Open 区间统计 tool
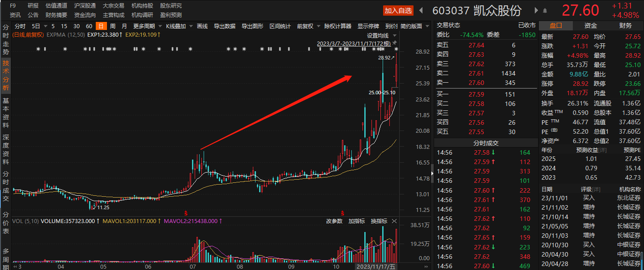Image resolution: width=644 pixels, height=270 pixels. pos(280,26)
